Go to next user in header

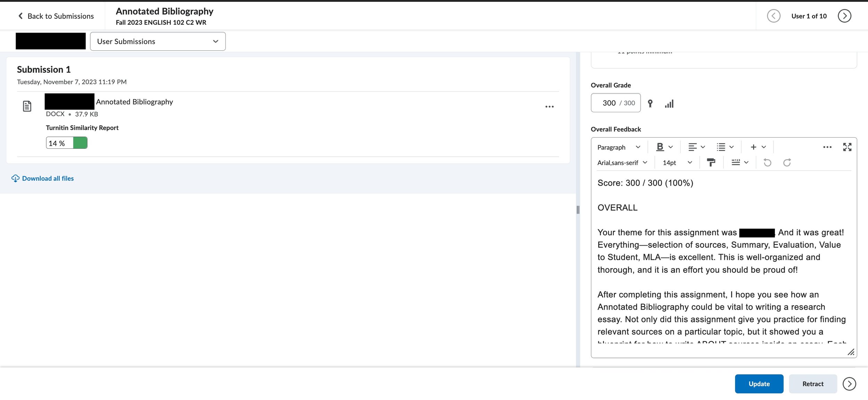tap(844, 16)
